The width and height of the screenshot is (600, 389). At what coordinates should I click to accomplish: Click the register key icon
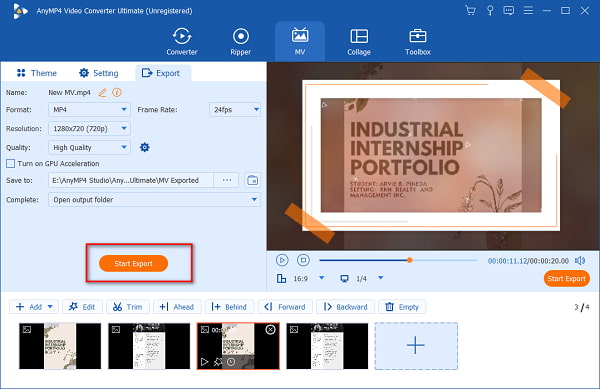490,10
